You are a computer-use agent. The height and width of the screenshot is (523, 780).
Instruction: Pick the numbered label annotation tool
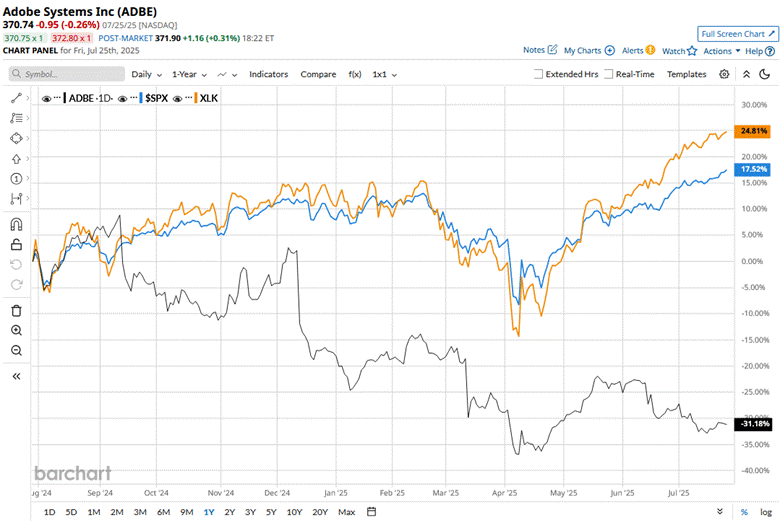click(16, 179)
